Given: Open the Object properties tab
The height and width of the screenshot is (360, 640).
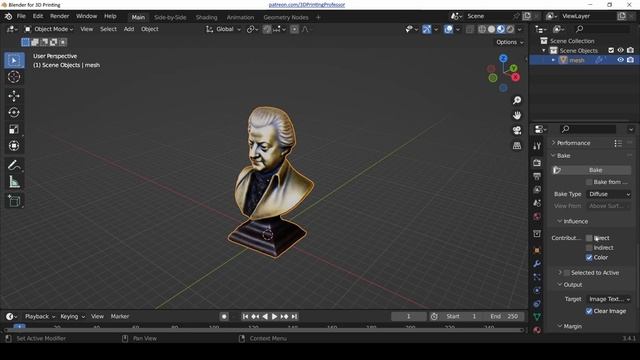Looking at the screenshot, I should 537,251.
